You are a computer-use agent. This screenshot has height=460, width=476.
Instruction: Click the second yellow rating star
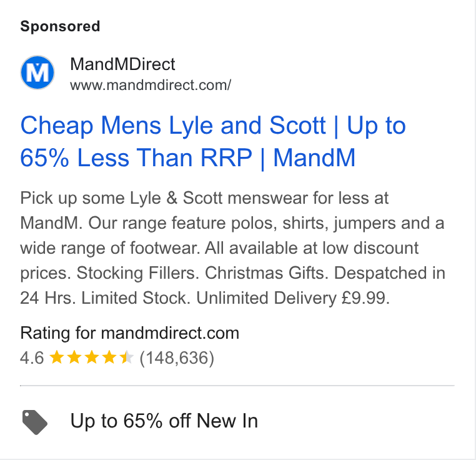point(74,357)
